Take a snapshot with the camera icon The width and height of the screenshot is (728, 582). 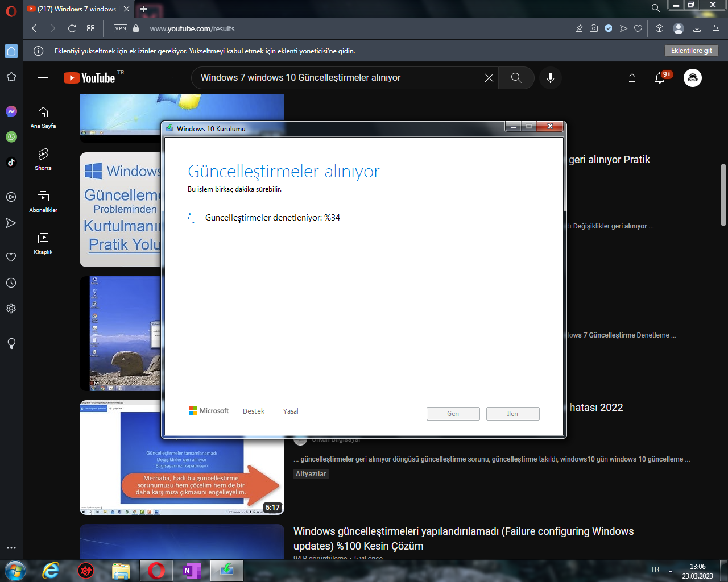coord(594,28)
